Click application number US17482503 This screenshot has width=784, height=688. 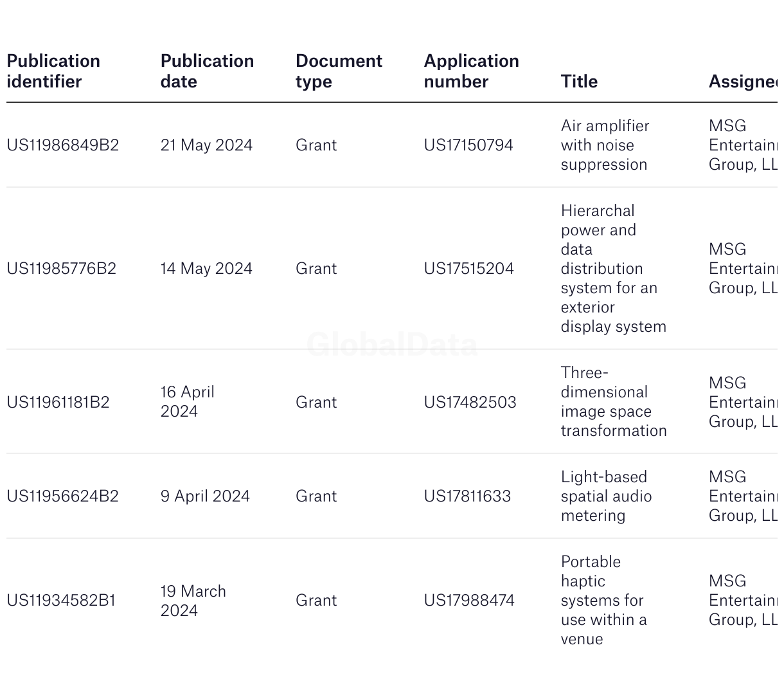point(470,403)
